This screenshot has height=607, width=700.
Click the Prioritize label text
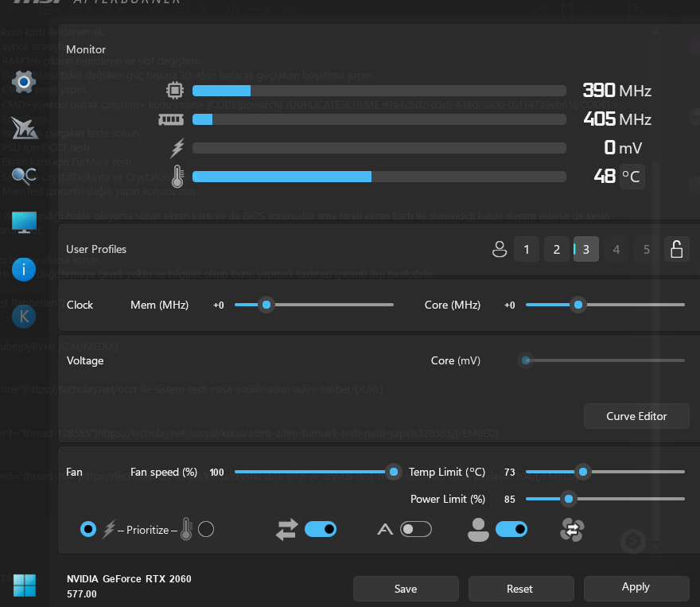147,531
